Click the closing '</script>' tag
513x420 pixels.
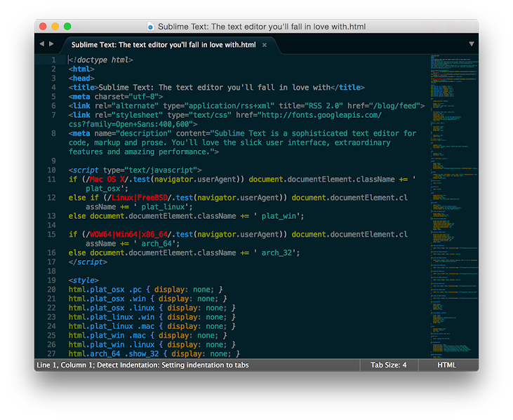point(88,262)
